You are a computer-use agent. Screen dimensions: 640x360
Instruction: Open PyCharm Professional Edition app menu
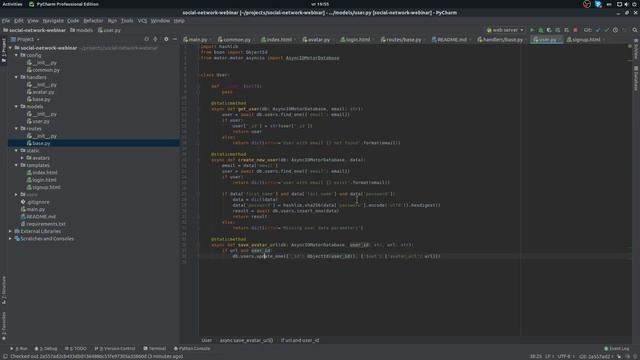(x=64, y=4)
